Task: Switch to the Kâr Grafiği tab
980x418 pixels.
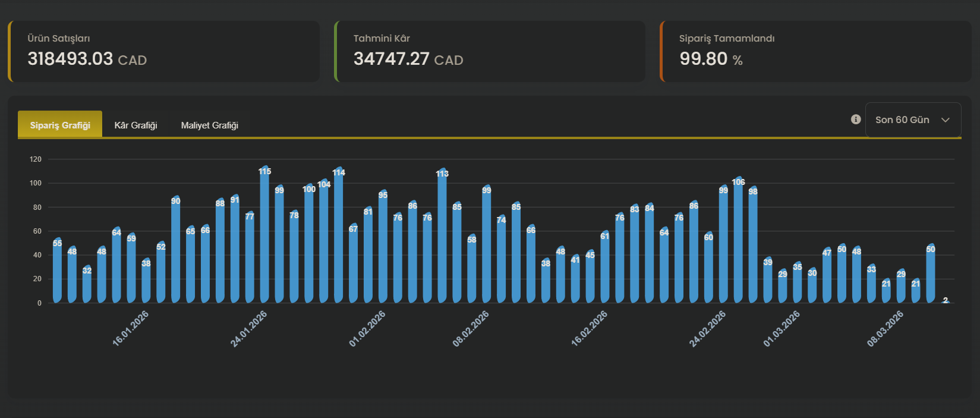Action: (x=136, y=125)
